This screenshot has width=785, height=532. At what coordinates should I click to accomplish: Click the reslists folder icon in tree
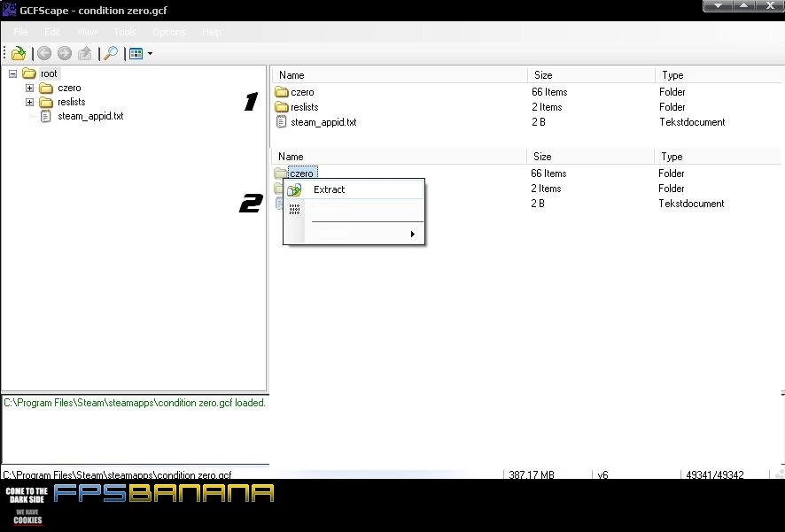46,102
